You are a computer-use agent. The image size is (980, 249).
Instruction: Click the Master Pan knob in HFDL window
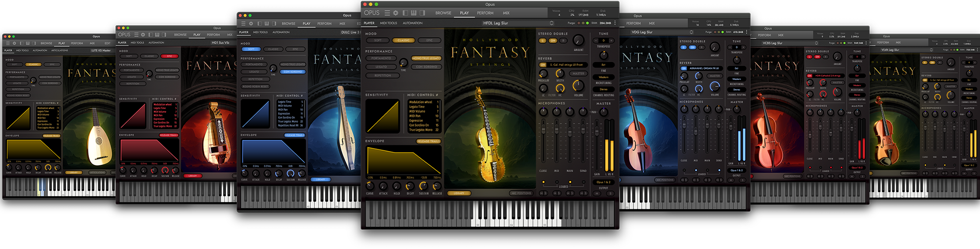603,112
